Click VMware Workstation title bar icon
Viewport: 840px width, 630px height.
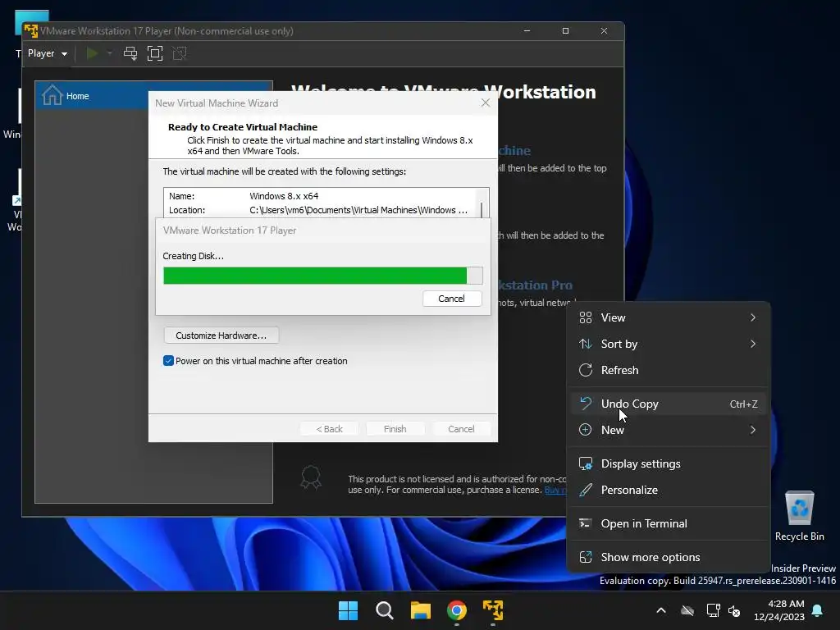click(x=31, y=30)
